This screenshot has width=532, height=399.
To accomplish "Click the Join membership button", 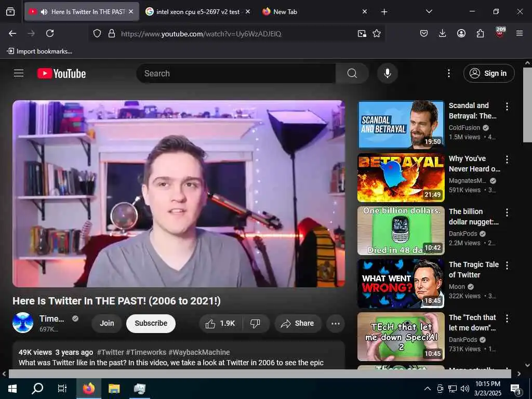I will point(107,323).
